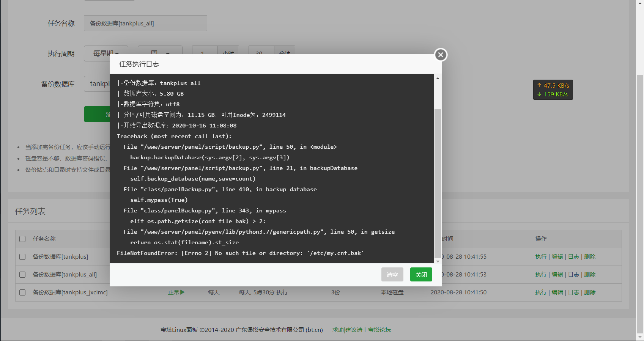
Task: Click the 任务名称 input field
Action: pyautogui.click(x=145, y=23)
